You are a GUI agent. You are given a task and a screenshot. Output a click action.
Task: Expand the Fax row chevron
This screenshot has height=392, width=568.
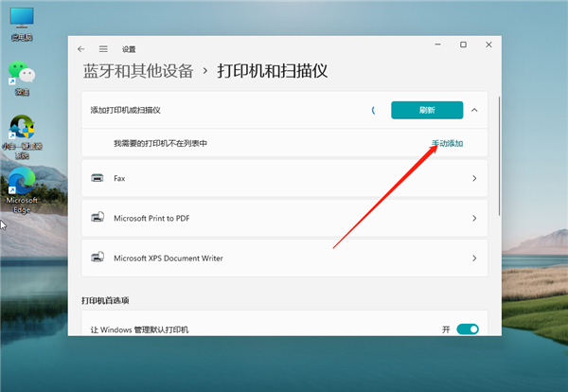pos(474,178)
